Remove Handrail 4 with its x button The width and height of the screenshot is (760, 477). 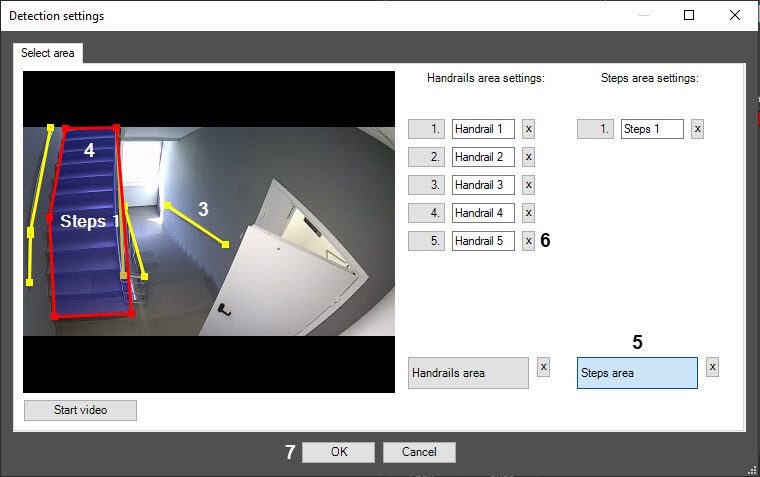tap(528, 213)
